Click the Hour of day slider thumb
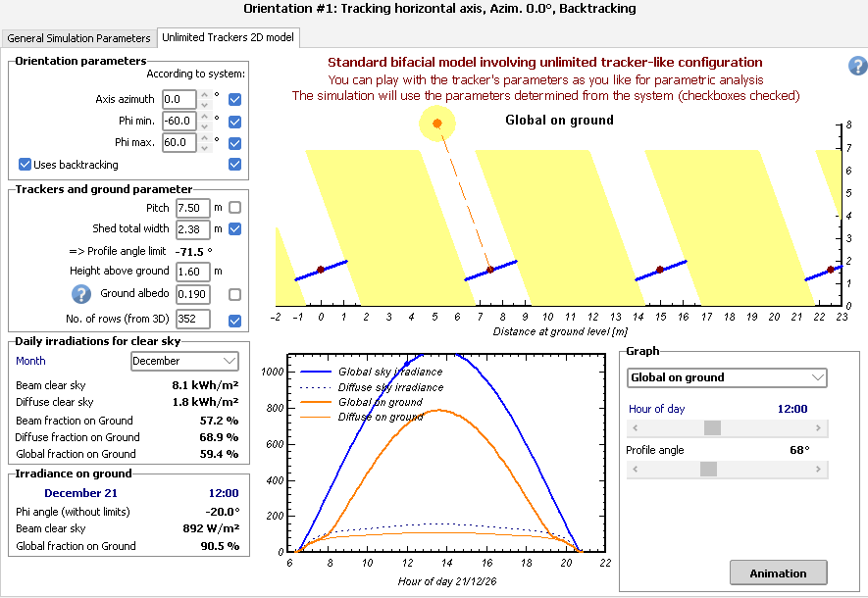The image size is (868, 598). (713, 428)
